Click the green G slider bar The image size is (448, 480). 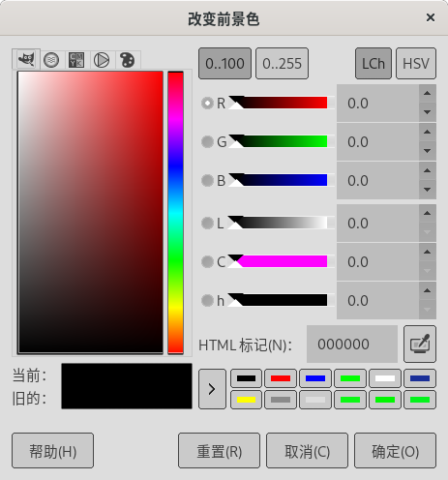pyautogui.click(x=281, y=141)
